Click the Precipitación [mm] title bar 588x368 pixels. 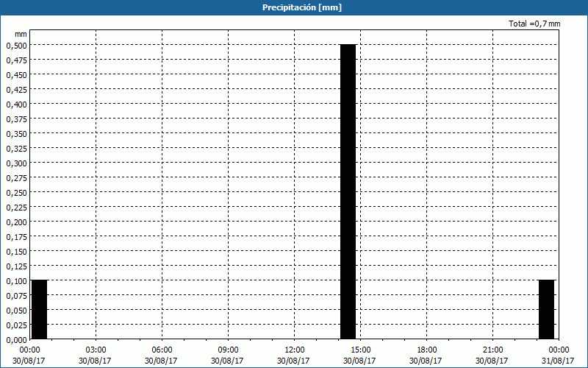294,7
